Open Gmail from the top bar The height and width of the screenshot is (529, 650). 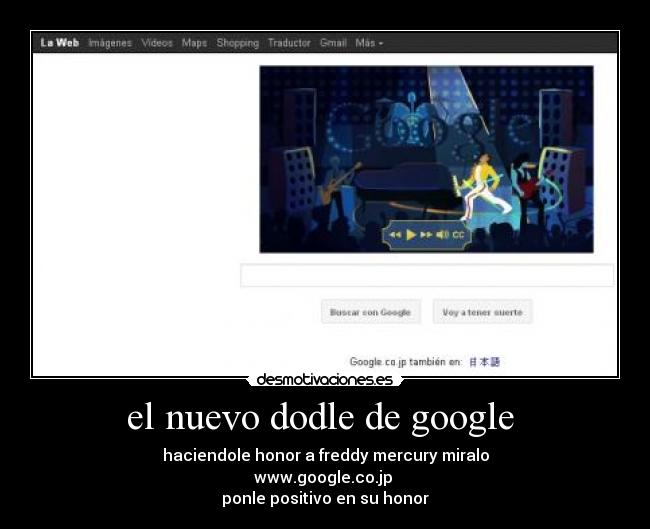coord(333,43)
